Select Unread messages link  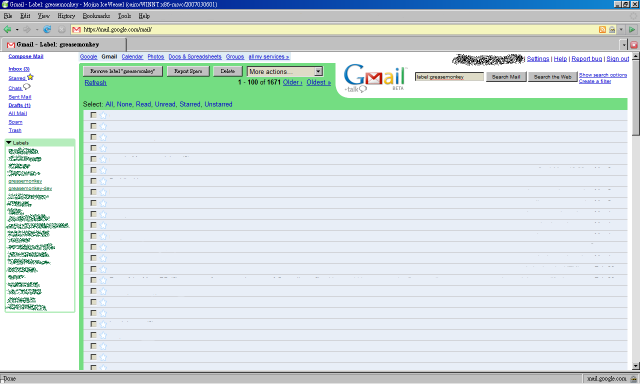tap(164, 104)
